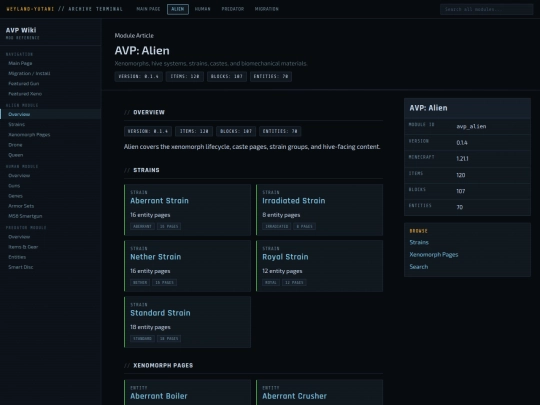
Task: Click Xenomorph Pages link in the Browse box
Action: click(434, 255)
